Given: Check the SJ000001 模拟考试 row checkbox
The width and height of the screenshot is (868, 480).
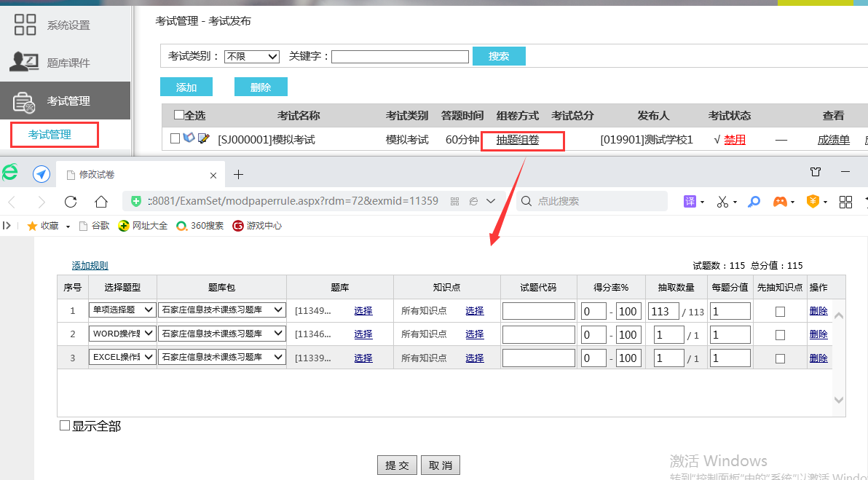Looking at the screenshot, I should 175,138.
